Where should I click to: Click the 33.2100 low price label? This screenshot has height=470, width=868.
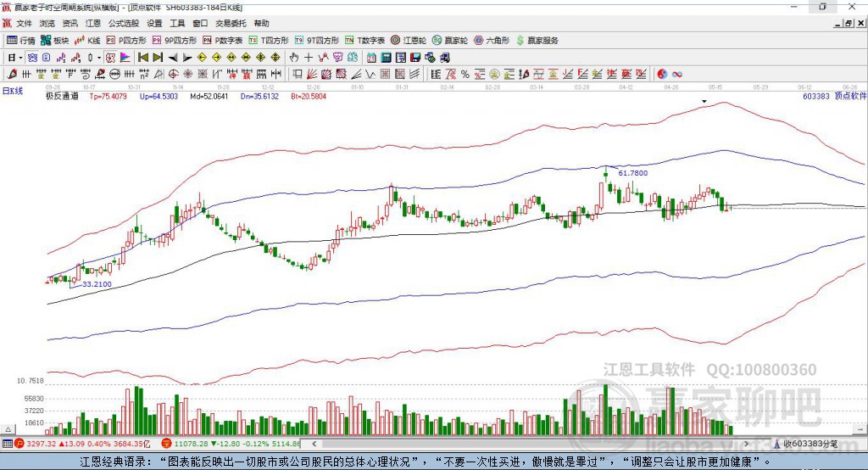click(97, 283)
